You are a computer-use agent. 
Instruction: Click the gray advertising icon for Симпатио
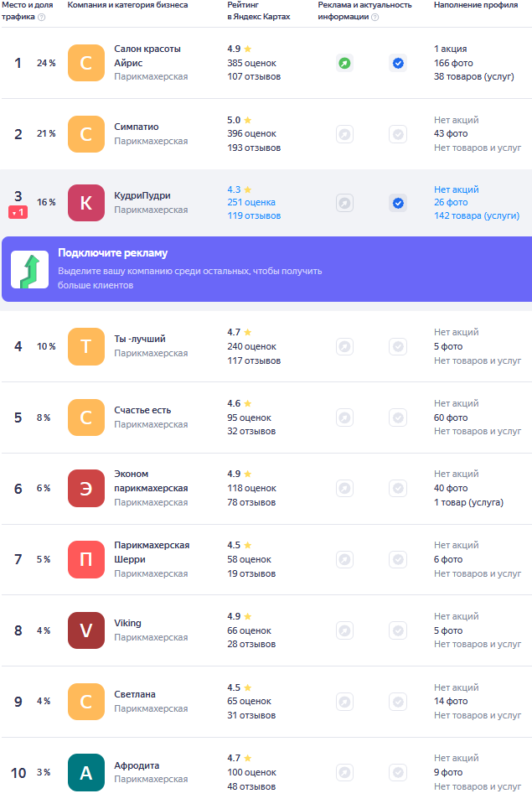[344, 134]
